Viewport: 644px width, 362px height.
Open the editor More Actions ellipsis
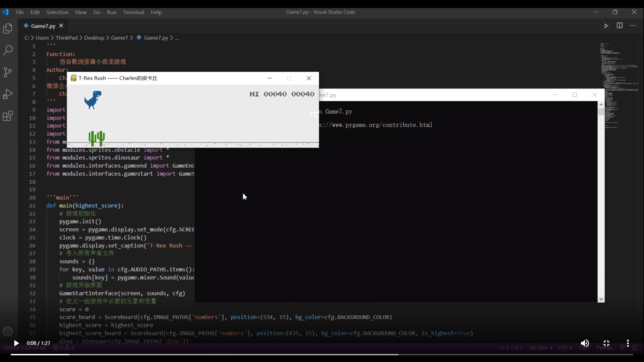point(633,26)
